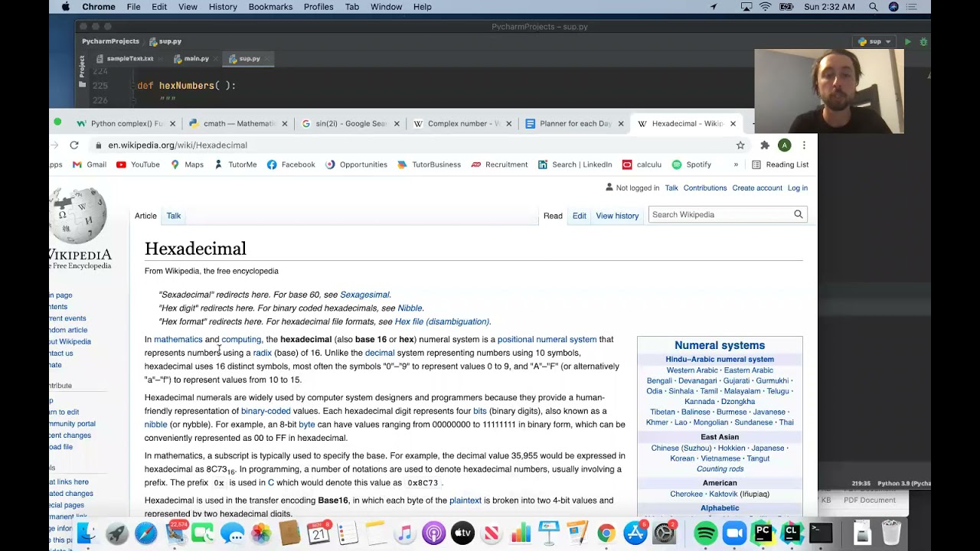Open Numbers chart app in the Dock
980x551 pixels.
[521, 533]
